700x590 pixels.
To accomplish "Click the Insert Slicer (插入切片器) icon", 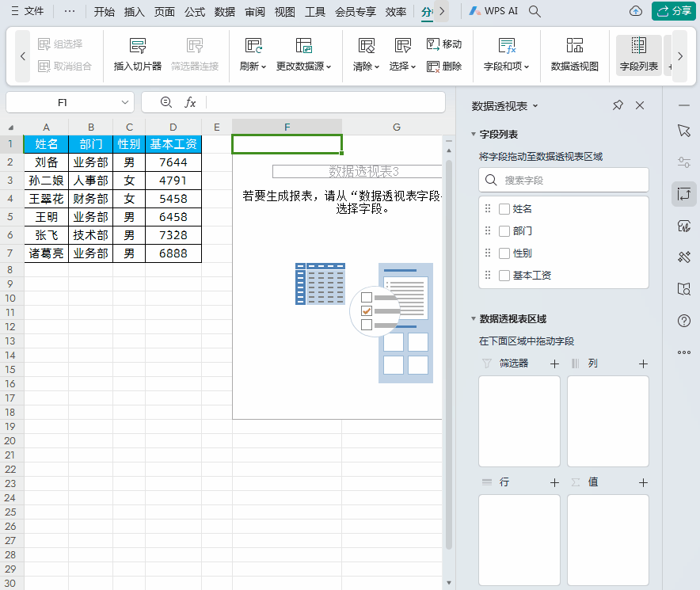I will click(138, 46).
